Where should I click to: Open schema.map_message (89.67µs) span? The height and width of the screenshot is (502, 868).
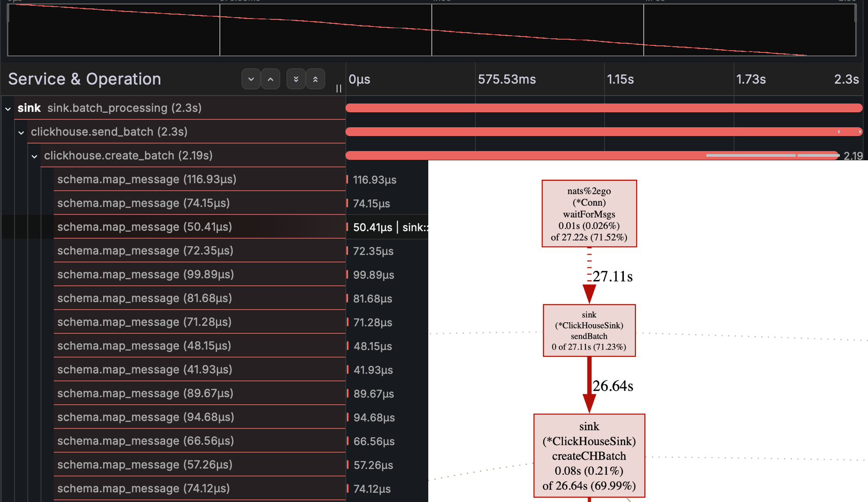(x=200, y=393)
